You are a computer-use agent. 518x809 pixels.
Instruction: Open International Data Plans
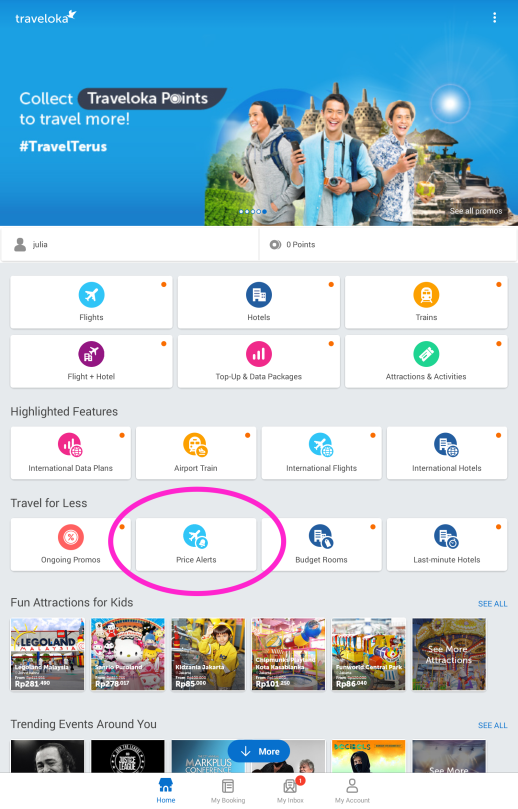click(71, 453)
